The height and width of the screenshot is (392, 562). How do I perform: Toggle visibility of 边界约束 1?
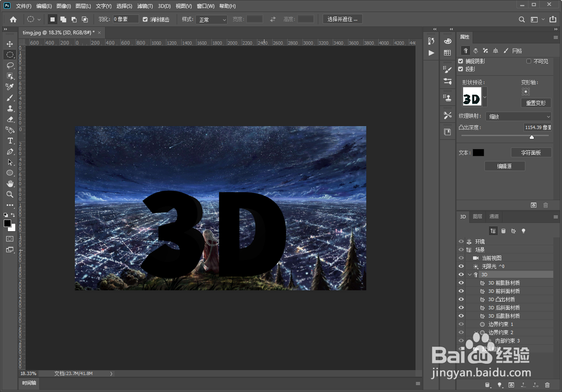(461, 324)
